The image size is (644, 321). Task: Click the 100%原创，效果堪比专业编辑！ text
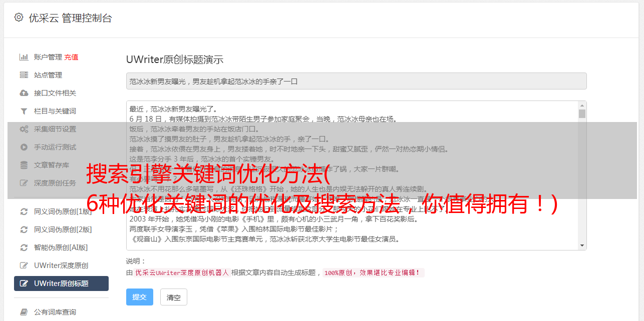(x=373, y=273)
